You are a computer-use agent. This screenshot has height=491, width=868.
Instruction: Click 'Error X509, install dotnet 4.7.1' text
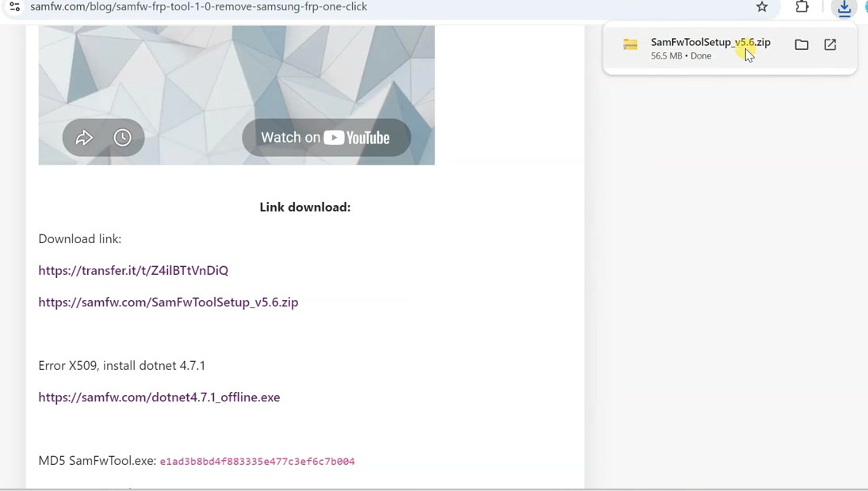tap(122, 366)
